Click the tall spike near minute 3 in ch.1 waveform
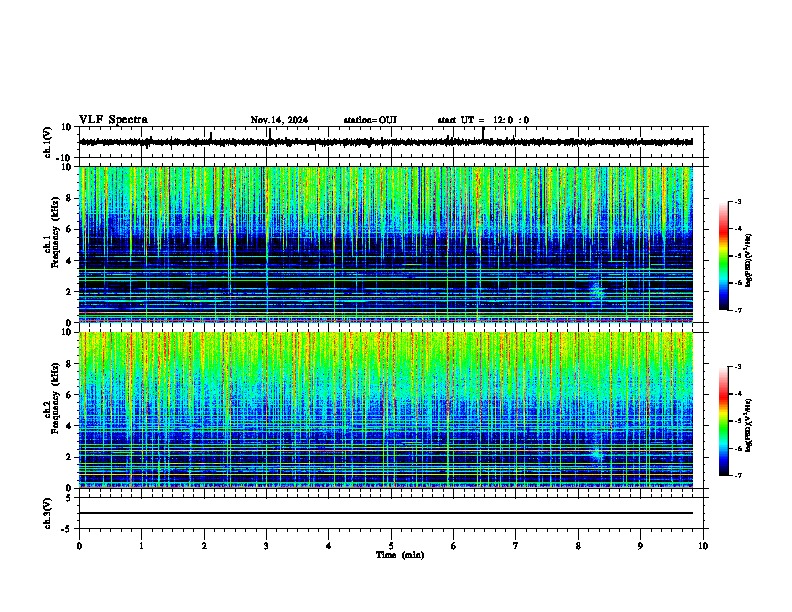 point(270,135)
